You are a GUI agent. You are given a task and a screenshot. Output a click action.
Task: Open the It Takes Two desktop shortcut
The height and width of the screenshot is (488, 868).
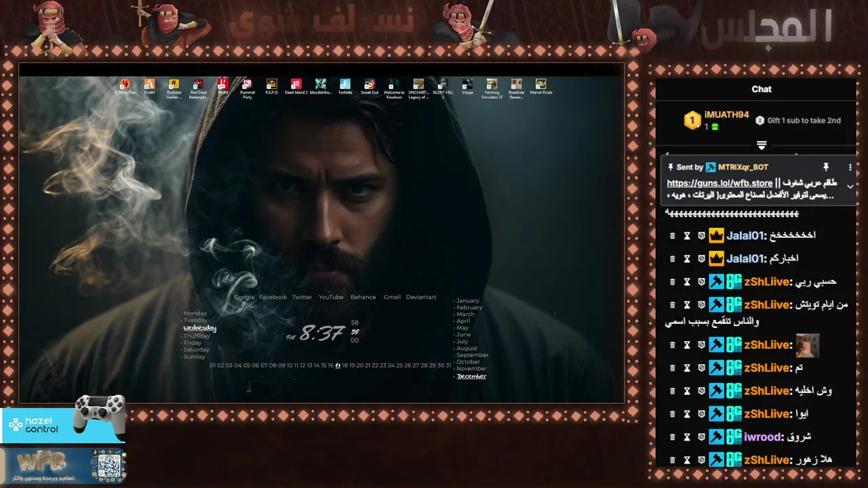[125, 87]
